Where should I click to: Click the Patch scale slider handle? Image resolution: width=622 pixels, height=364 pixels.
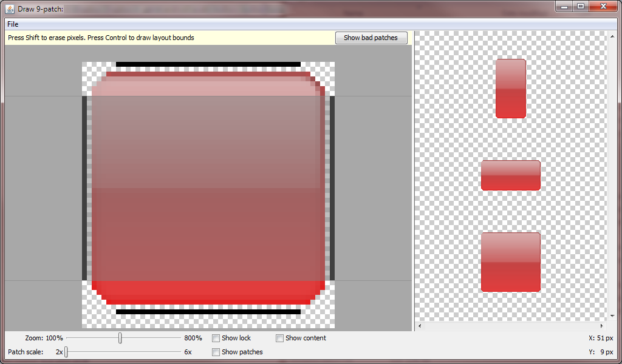(67, 352)
